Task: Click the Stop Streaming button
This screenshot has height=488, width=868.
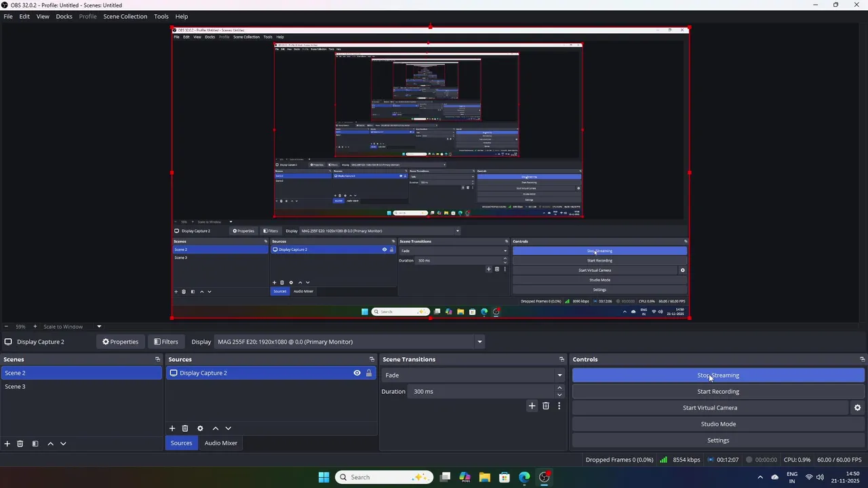Action: tap(718, 375)
